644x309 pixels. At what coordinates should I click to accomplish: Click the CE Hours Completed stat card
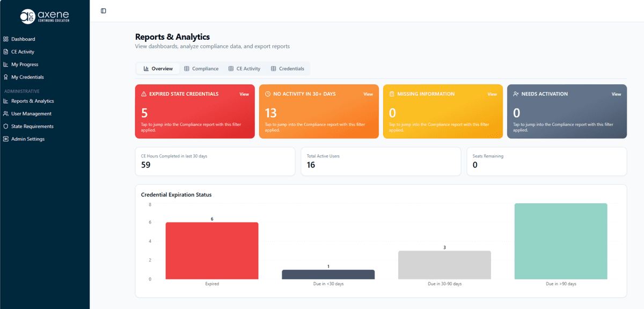(215, 161)
